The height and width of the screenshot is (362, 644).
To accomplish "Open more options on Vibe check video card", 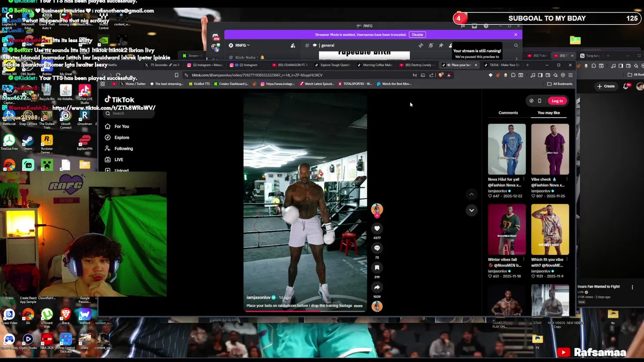I will click(x=568, y=179).
